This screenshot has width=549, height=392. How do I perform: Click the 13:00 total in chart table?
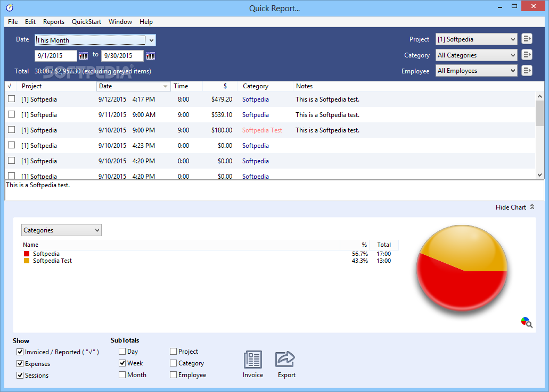(384, 261)
